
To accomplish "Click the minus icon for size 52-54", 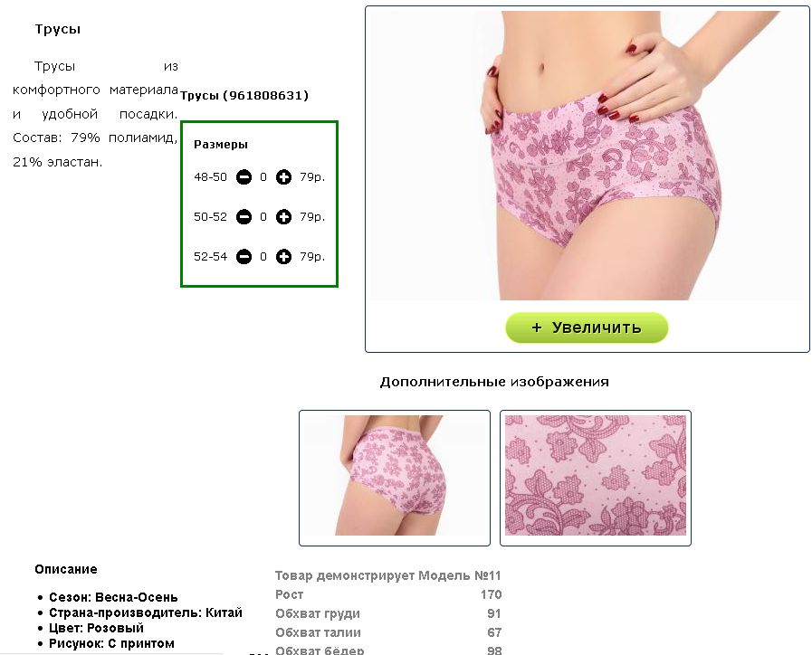I will pyautogui.click(x=244, y=257).
